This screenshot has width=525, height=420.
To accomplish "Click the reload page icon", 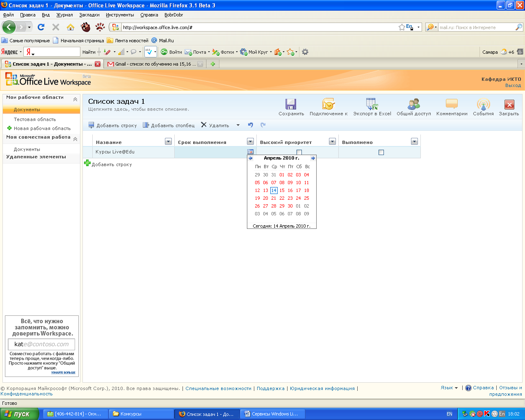I will click(x=41, y=27).
